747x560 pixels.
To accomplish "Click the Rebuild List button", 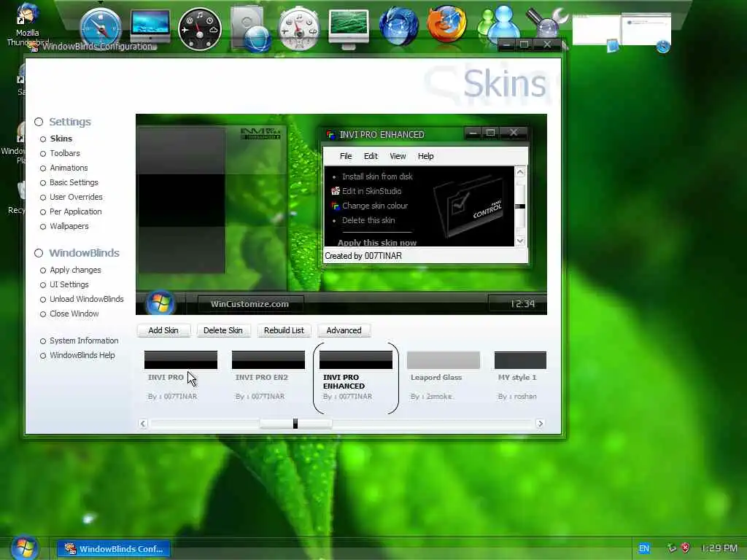I will 284,330.
